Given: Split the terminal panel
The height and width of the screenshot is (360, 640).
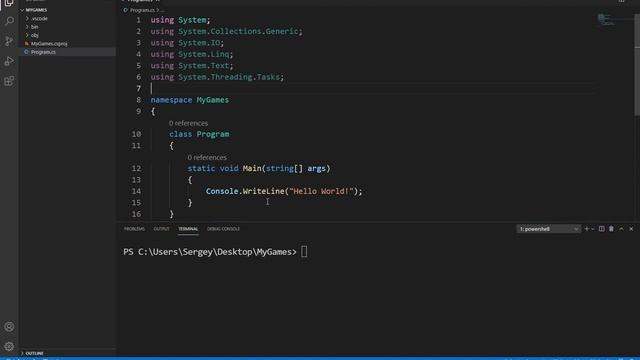Looking at the screenshot, I should (x=602, y=229).
